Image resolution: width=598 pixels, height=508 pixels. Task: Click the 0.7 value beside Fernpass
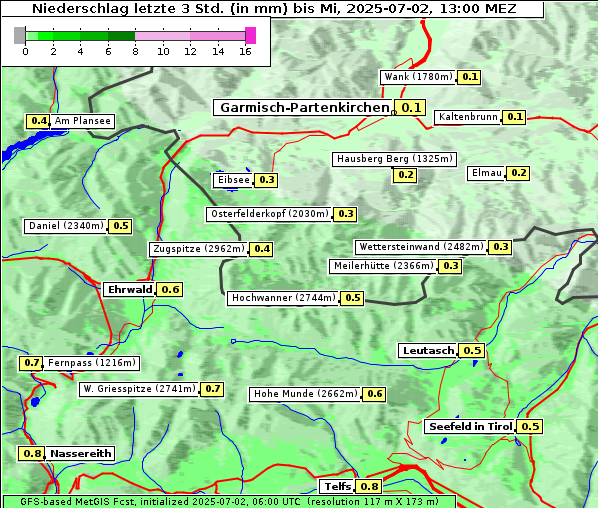tap(31, 363)
